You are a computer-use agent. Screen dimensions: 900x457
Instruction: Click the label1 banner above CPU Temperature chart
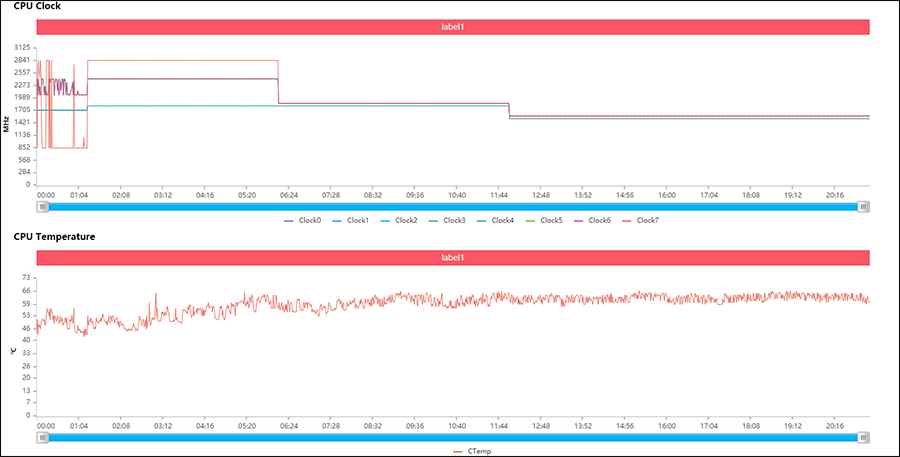pyautogui.click(x=453, y=258)
